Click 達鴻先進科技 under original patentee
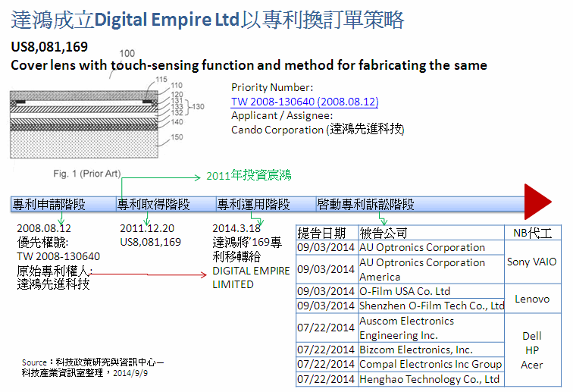This screenshot has width=573, height=392. click(x=53, y=284)
